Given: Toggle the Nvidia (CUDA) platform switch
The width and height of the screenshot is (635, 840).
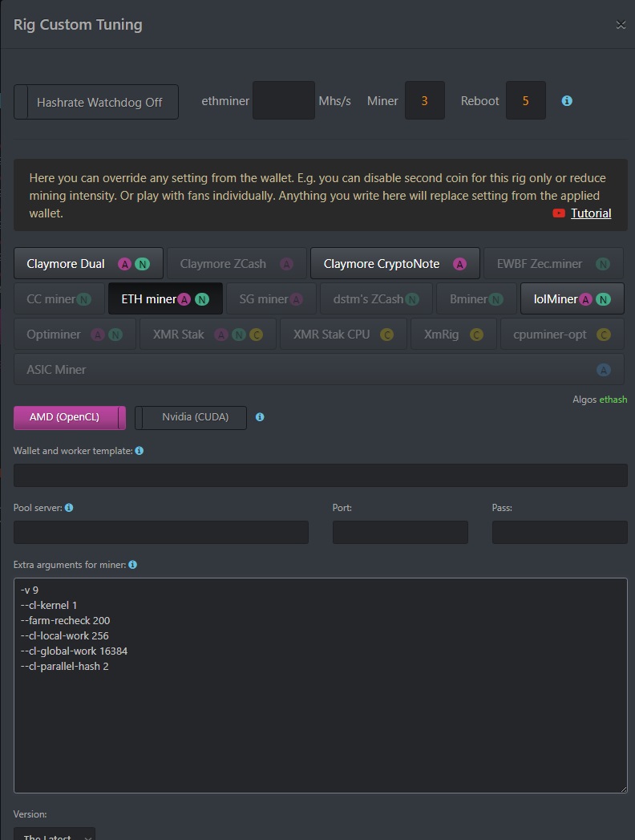Looking at the screenshot, I should tap(191, 417).
